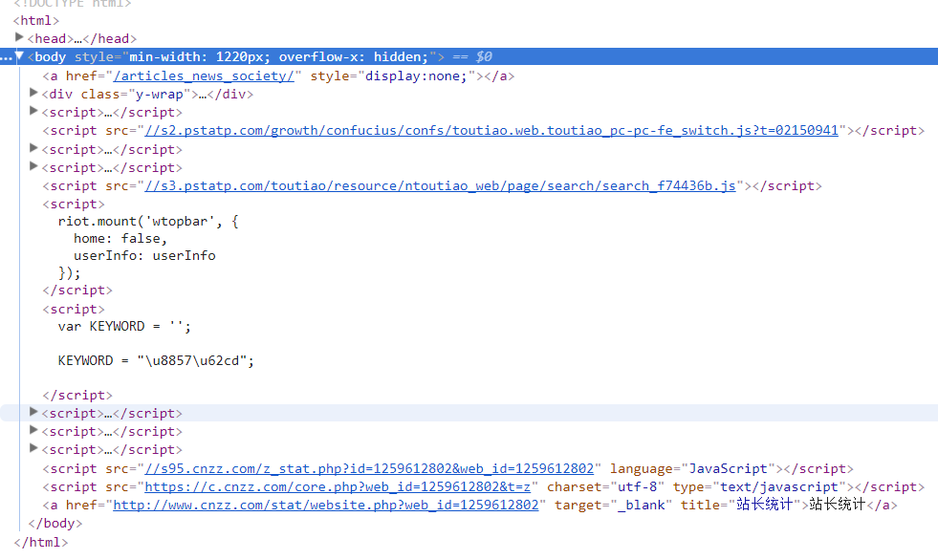This screenshot has height=560, width=938.
Task: Expand the script directly below div y-wrap
Action: click(x=34, y=112)
